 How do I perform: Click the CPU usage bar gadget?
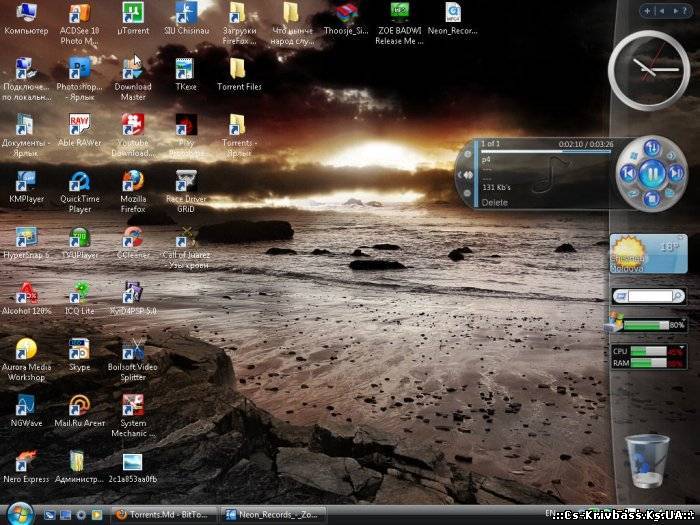648,351
